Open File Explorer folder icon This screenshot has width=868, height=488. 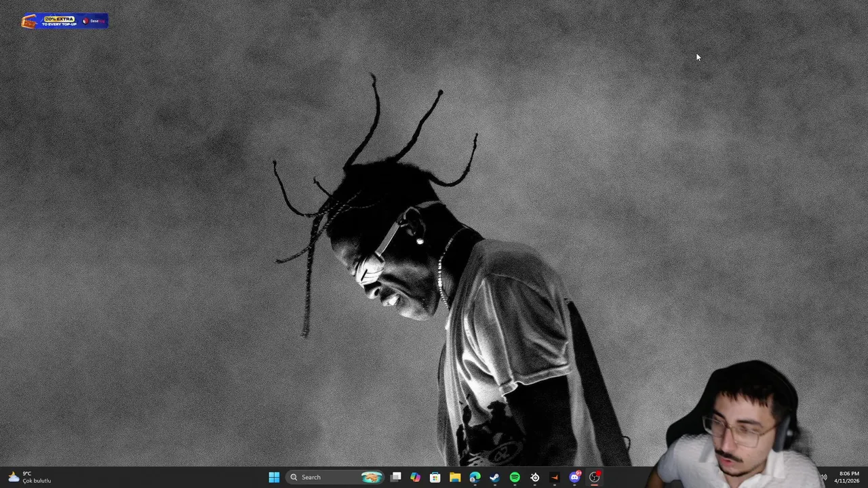tap(455, 477)
